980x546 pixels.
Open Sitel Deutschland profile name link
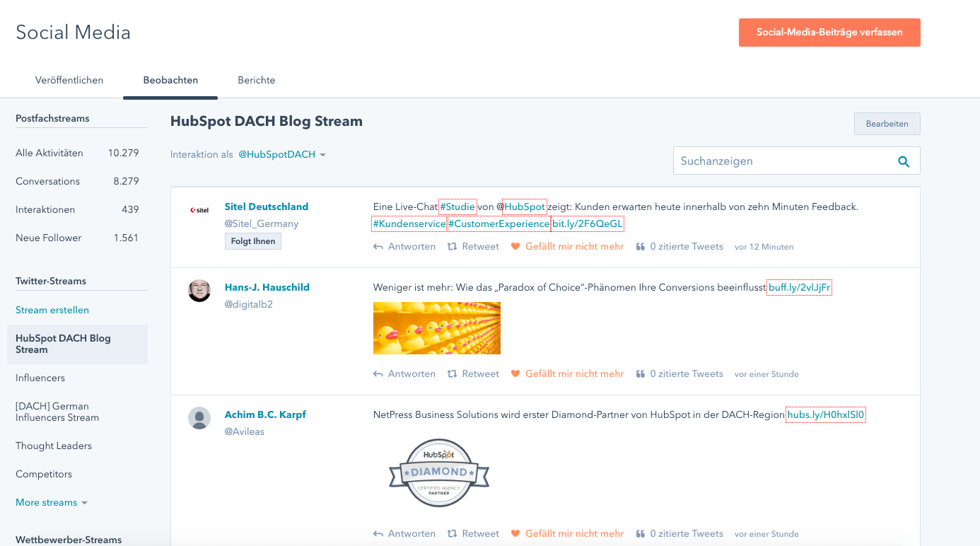point(267,207)
